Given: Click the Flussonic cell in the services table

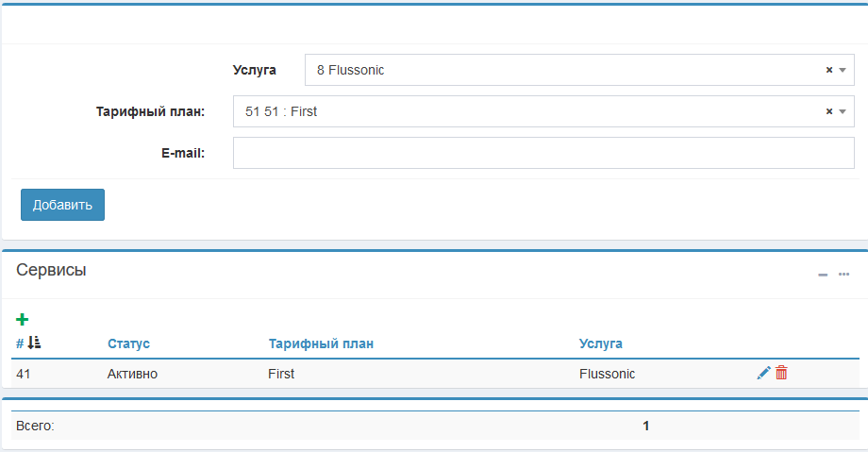Looking at the screenshot, I should (607, 374).
